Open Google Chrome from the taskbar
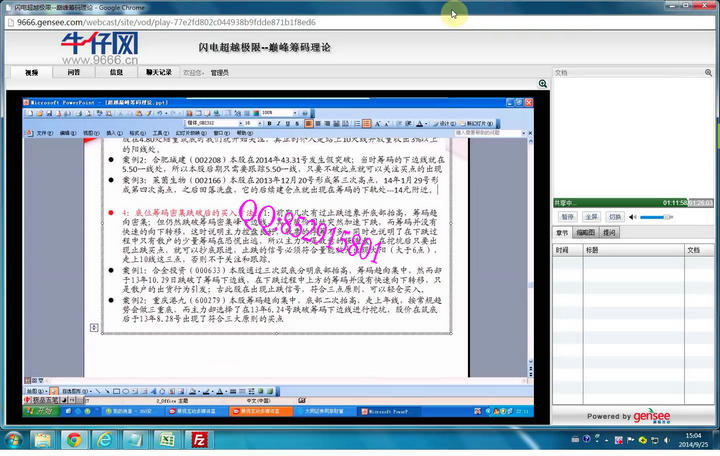Image resolution: width=720 pixels, height=456 pixels. pyautogui.click(x=73, y=440)
